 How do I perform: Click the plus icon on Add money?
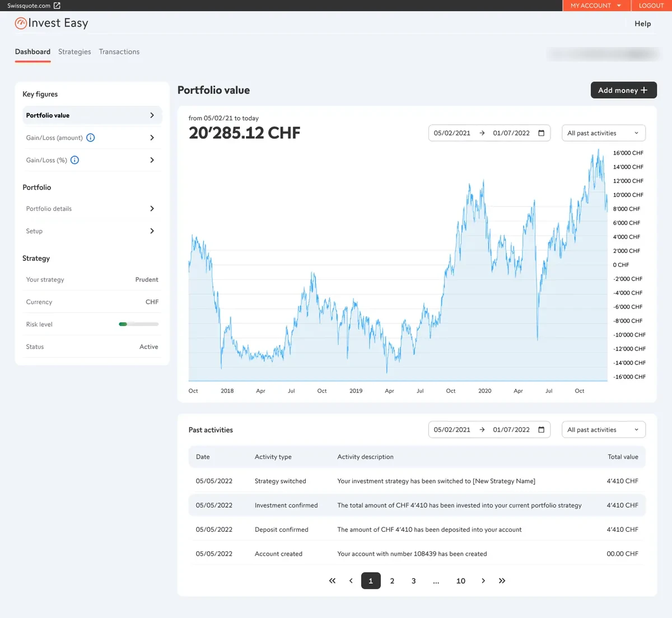point(644,90)
